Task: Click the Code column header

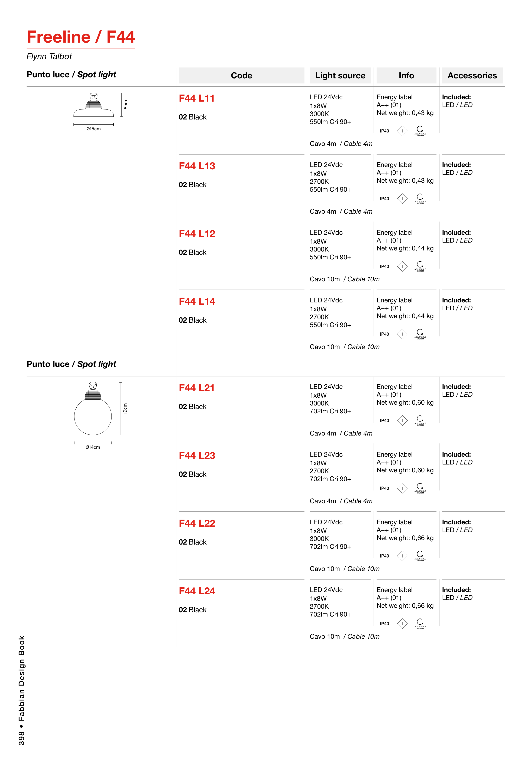Action: pos(241,76)
